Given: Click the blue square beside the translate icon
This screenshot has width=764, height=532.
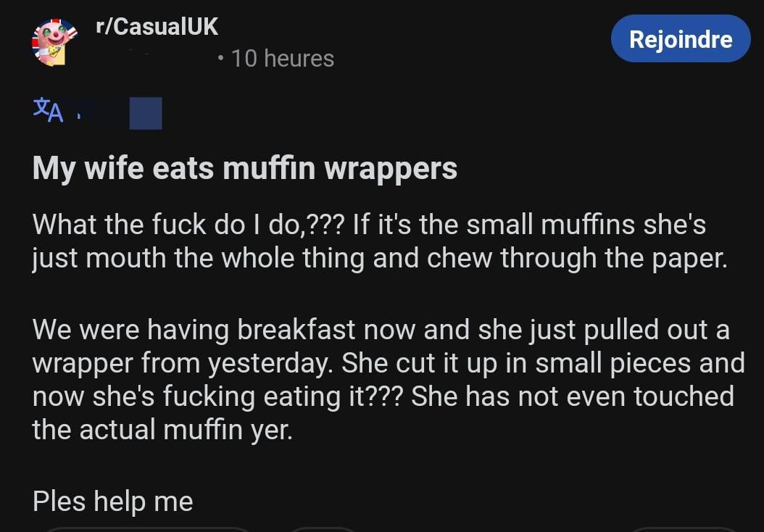Looking at the screenshot, I should (145, 113).
